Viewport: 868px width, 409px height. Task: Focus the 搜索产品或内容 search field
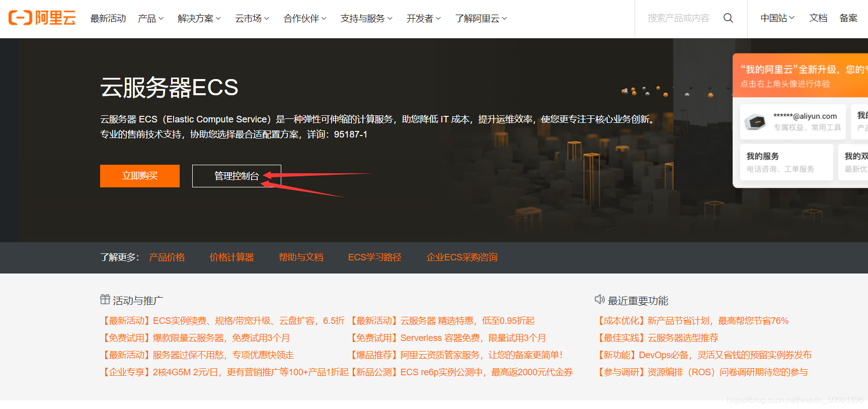click(678, 18)
